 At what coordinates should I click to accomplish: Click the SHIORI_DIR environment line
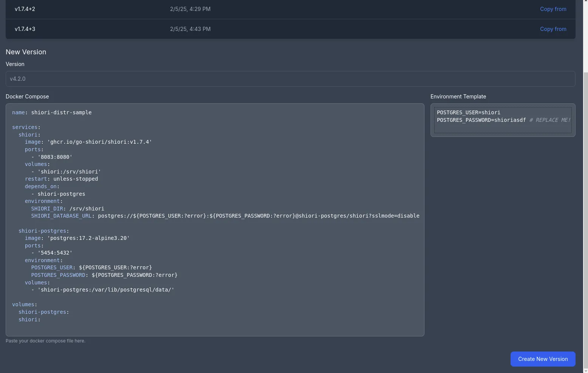coord(67,209)
